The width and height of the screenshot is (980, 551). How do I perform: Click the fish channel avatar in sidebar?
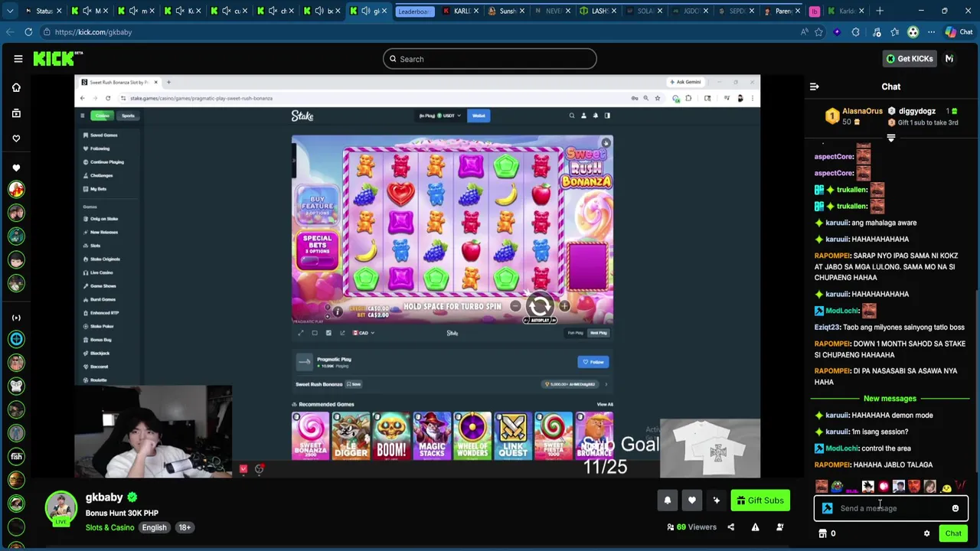click(16, 457)
